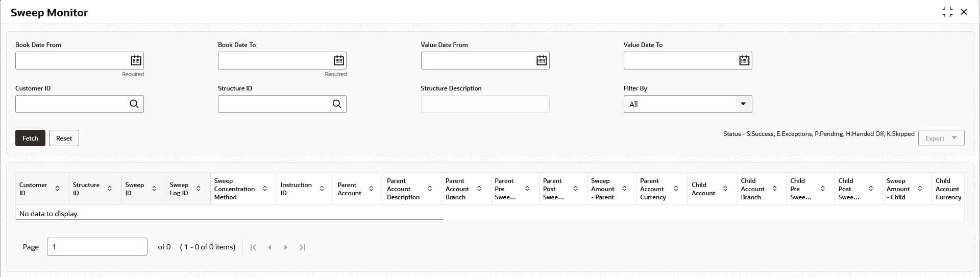Open the Value Date From calendar icon
The width and height of the screenshot is (980, 277).
(x=542, y=60)
